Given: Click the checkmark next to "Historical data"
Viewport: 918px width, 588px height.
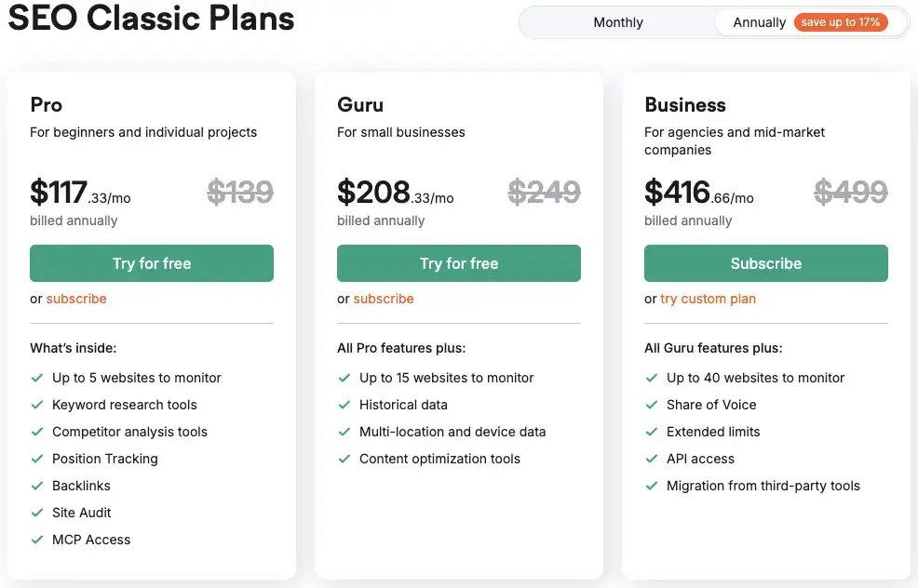Looking at the screenshot, I should tap(344, 405).
